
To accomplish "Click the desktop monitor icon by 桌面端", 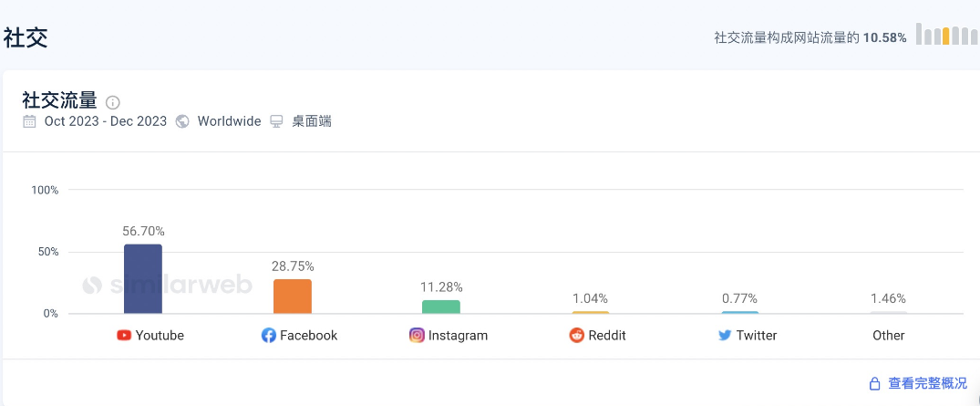I will coord(277,121).
